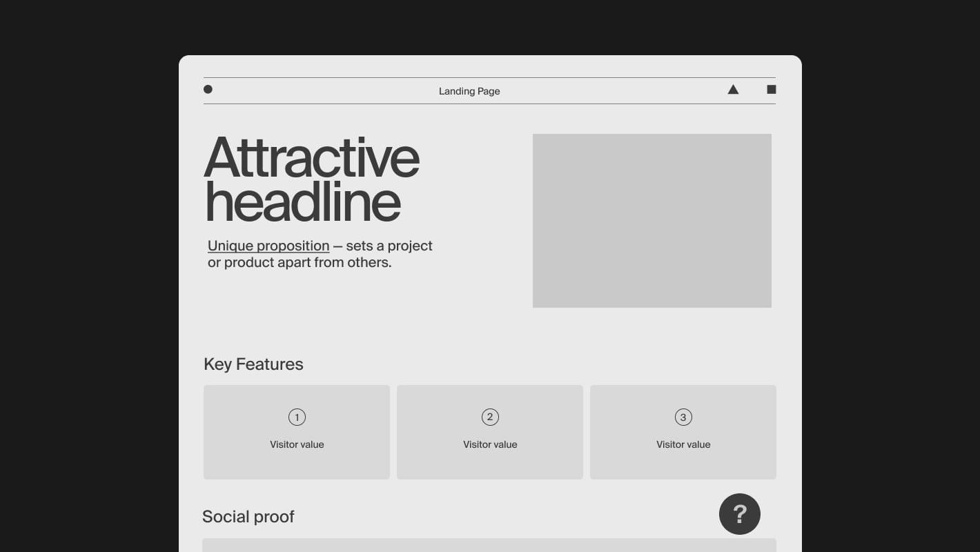Follow the "Unique proposition" underlined link
The width and height of the screenshot is (980, 552).
pyautogui.click(x=268, y=246)
